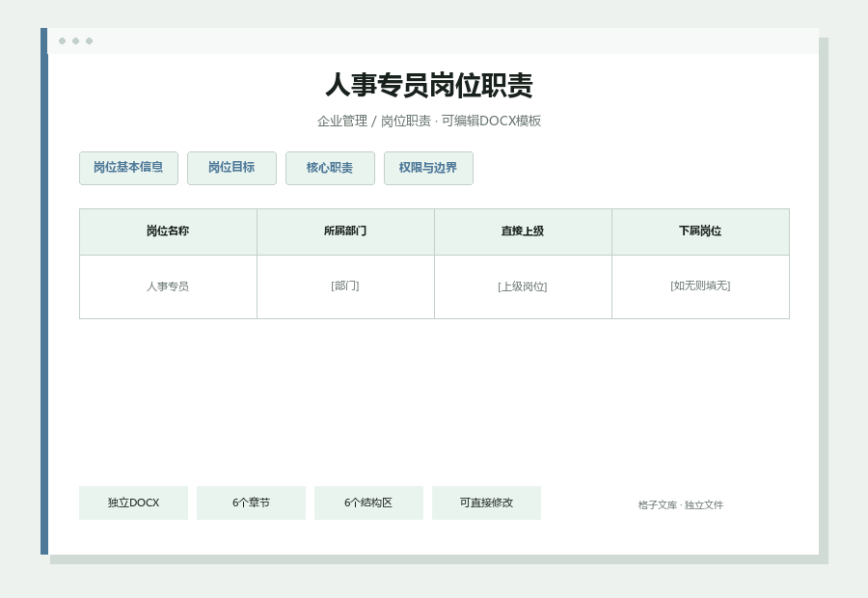Click the 6个章节 tag
The image size is (868, 598).
point(251,503)
